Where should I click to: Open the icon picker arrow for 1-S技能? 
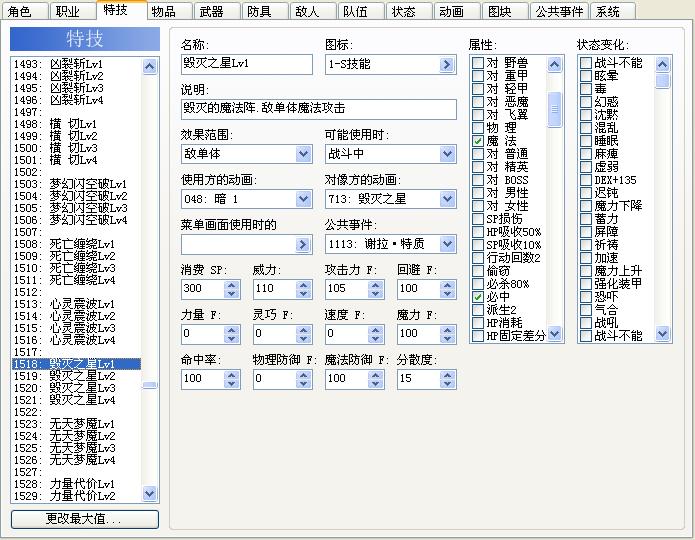[x=447, y=65]
